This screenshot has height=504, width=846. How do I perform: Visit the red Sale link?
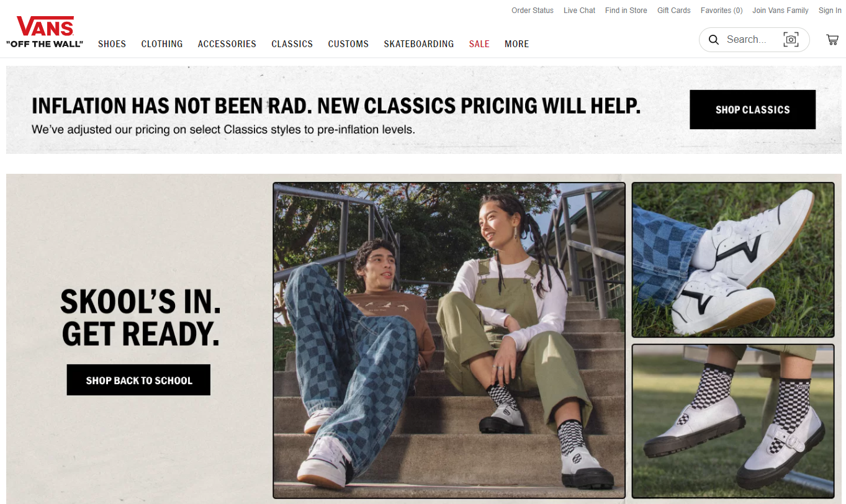(x=479, y=44)
